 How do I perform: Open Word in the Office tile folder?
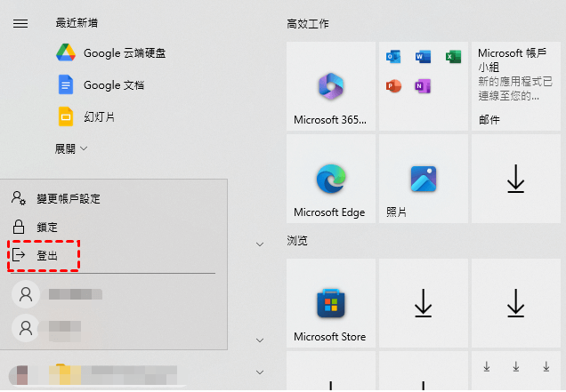click(423, 57)
